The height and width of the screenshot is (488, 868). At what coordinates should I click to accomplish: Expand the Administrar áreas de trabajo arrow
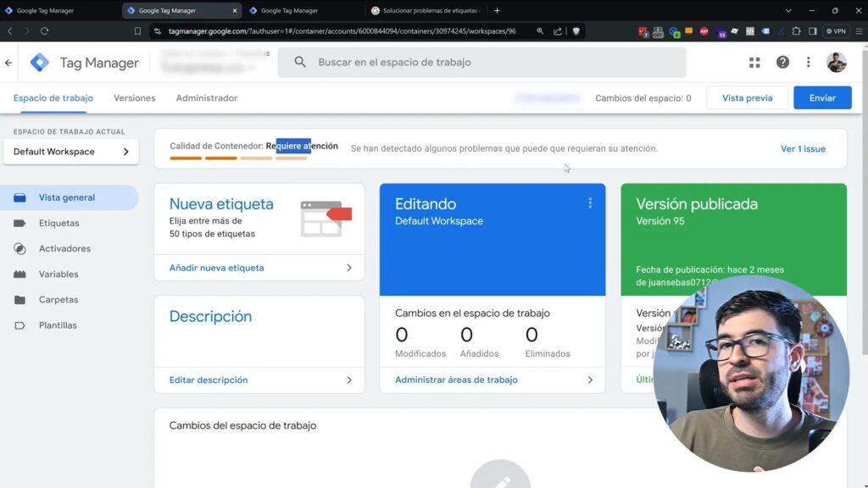590,380
